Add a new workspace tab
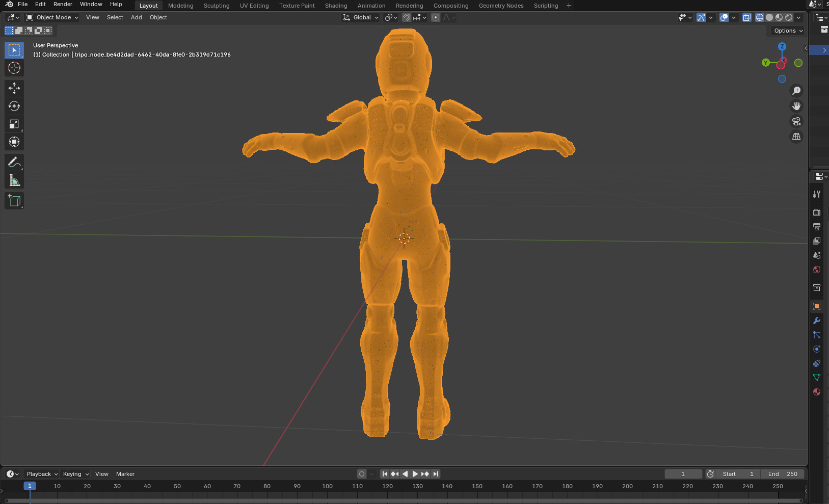This screenshot has width=829, height=504. (x=569, y=6)
